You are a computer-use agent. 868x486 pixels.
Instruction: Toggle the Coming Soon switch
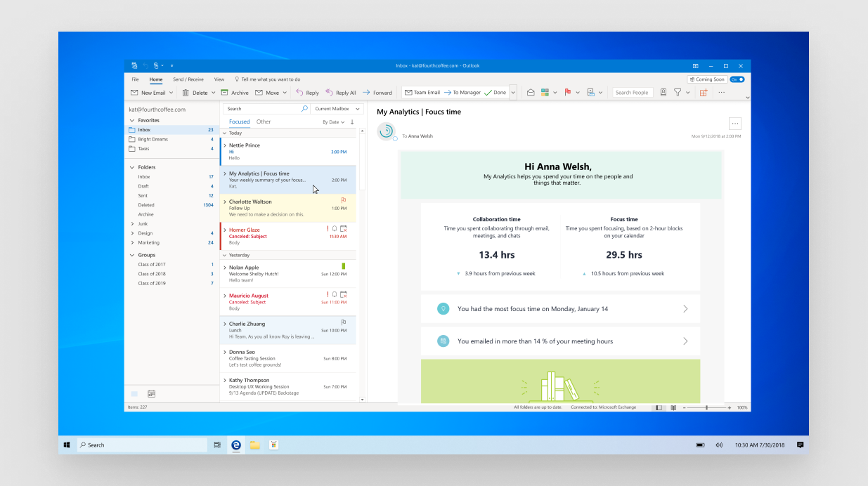[x=737, y=79]
